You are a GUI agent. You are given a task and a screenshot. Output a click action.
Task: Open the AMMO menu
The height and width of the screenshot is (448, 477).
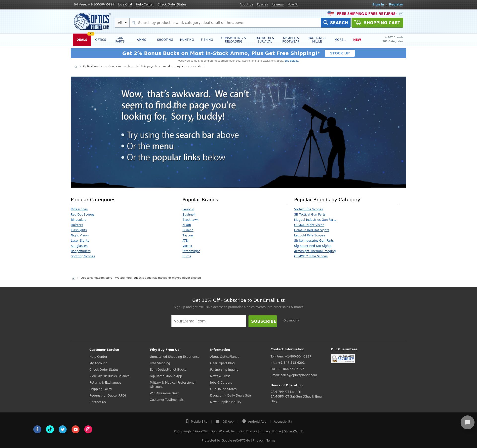click(142, 40)
